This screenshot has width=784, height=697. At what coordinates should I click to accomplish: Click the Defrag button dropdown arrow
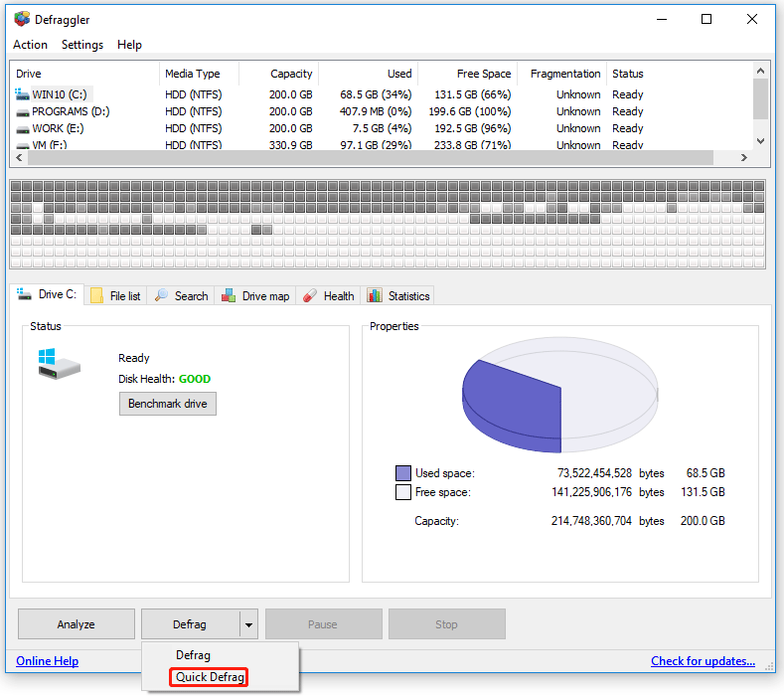pyautogui.click(x=248, y=624)
